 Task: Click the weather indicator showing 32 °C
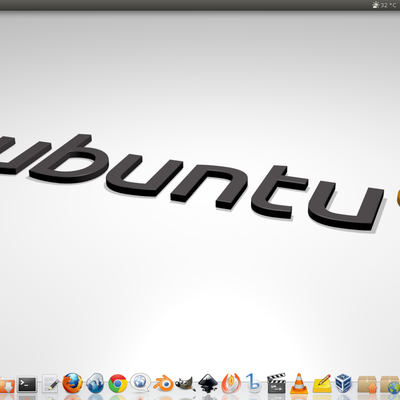coord(384,5)
